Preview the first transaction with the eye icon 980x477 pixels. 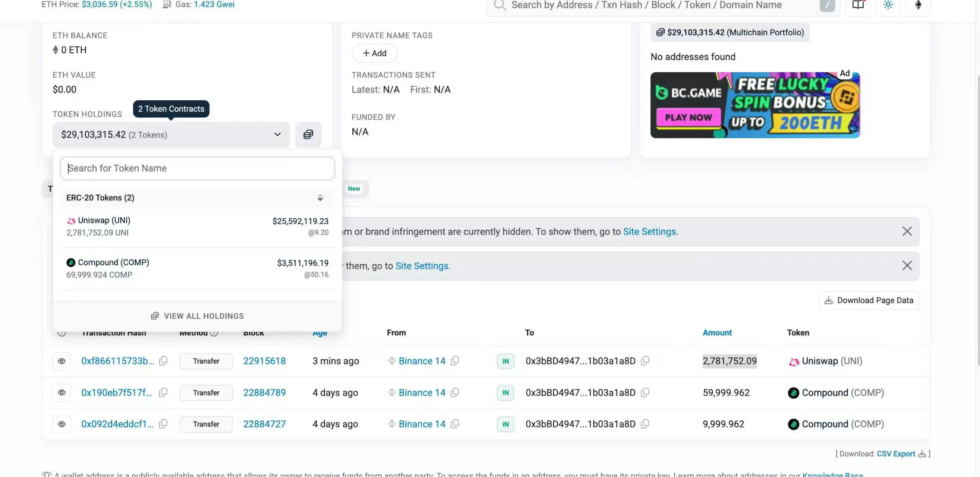(62, 361)
